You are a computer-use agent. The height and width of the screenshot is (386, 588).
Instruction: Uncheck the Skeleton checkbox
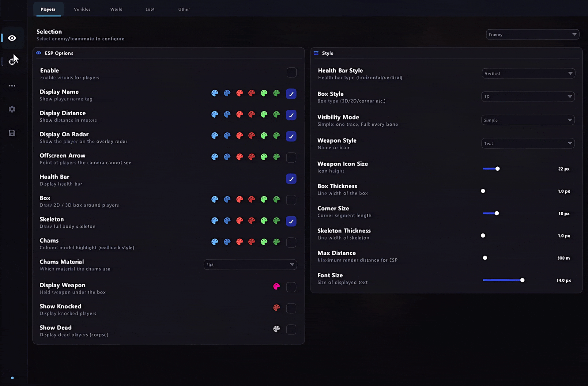(291, 221)
